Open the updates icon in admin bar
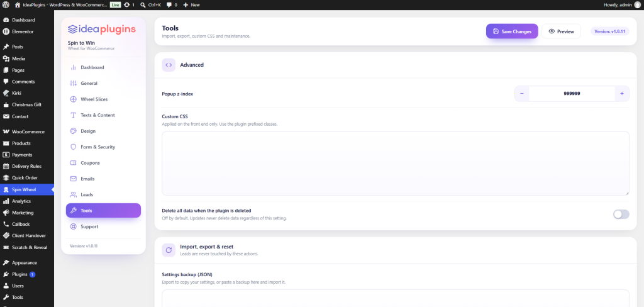 (130, 5)
